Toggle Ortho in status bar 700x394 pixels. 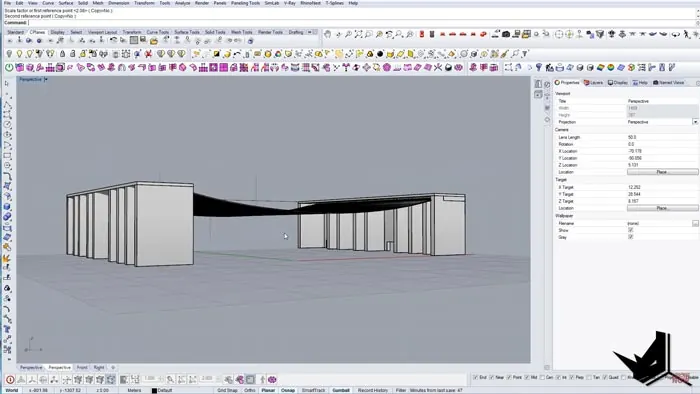[250, 390]
